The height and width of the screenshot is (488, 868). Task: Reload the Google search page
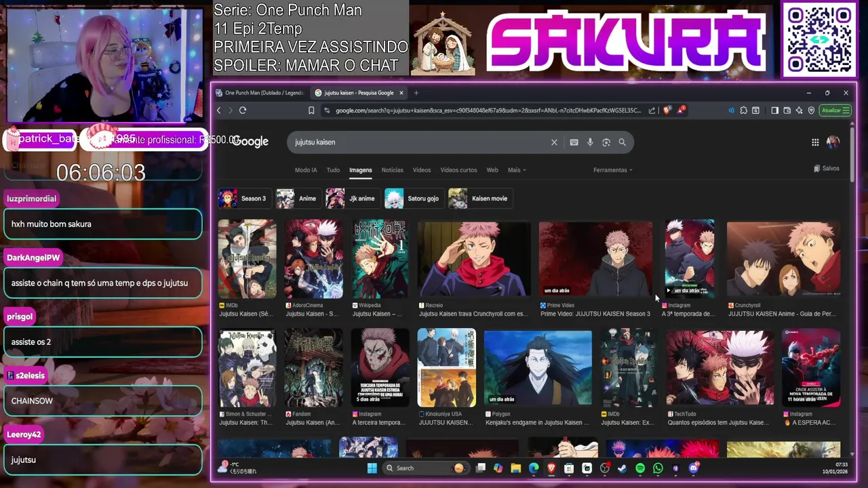pyautogui.click(x=242, y=110)
